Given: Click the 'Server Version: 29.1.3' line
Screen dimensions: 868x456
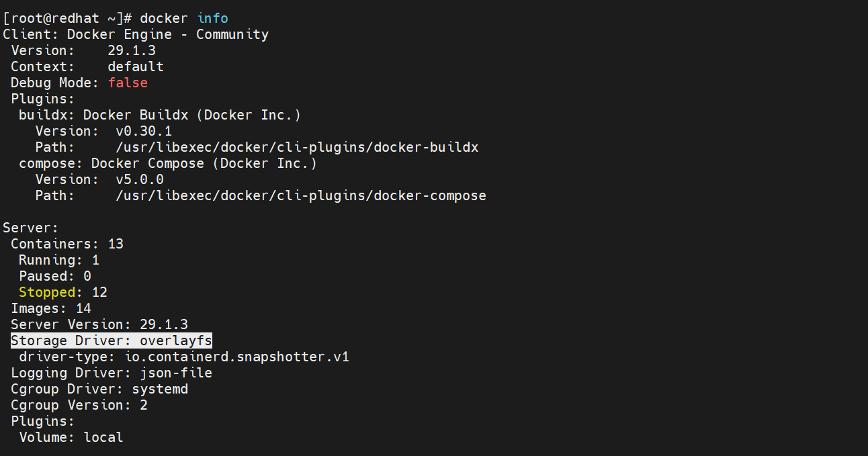Looking at the screenshot, I should 99,324.
